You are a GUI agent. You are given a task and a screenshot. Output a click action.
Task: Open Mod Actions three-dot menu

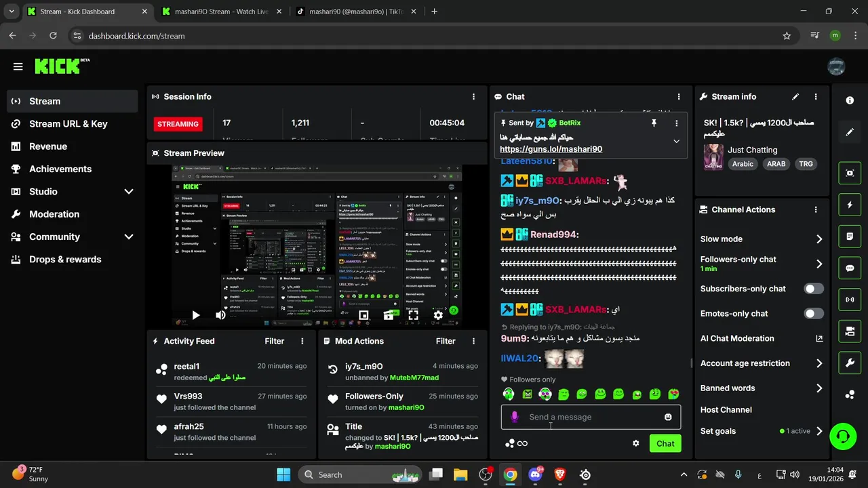coord(473,342)
